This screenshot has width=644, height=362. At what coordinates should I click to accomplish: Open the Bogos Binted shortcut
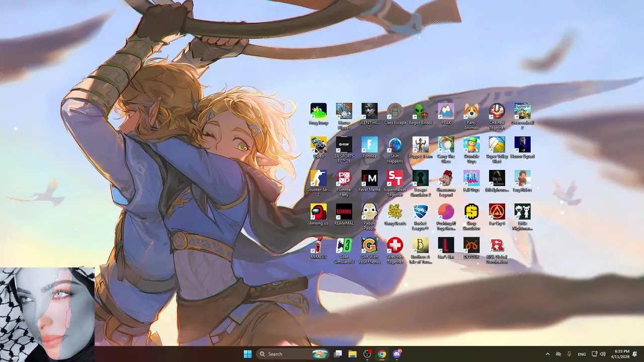pyautogui.click(x=421, y=115)
